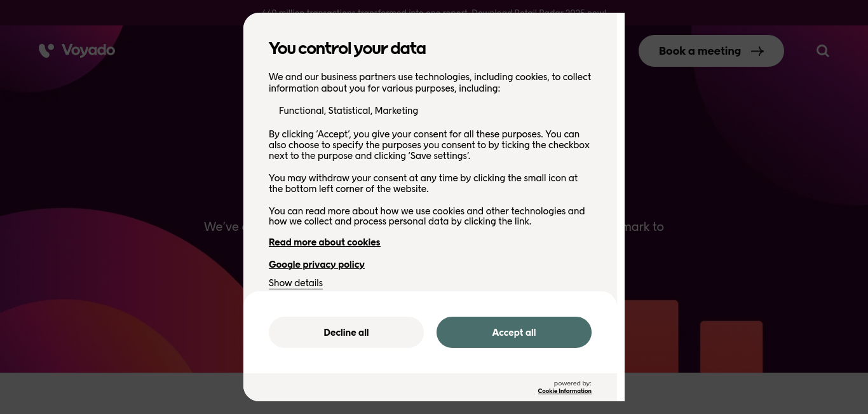Accept all cookies

pyautogui.click(x=514, y=332)
